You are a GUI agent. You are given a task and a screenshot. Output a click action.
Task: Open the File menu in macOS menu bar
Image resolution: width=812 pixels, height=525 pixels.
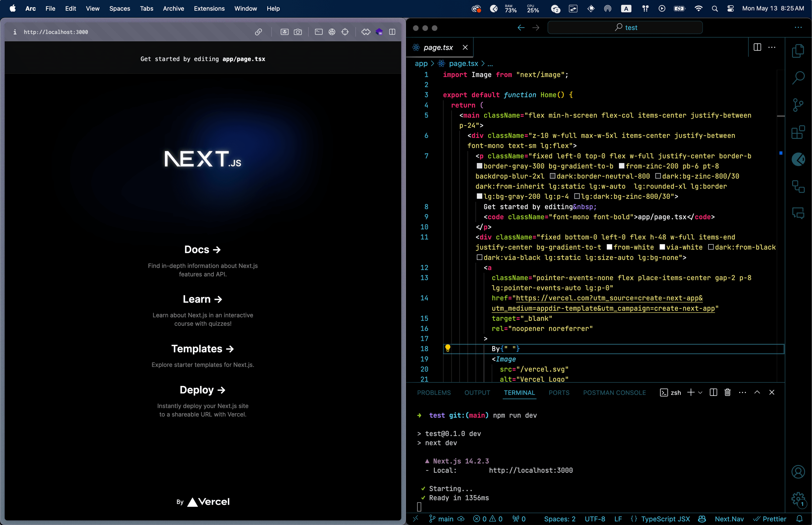tap(50, 8)
